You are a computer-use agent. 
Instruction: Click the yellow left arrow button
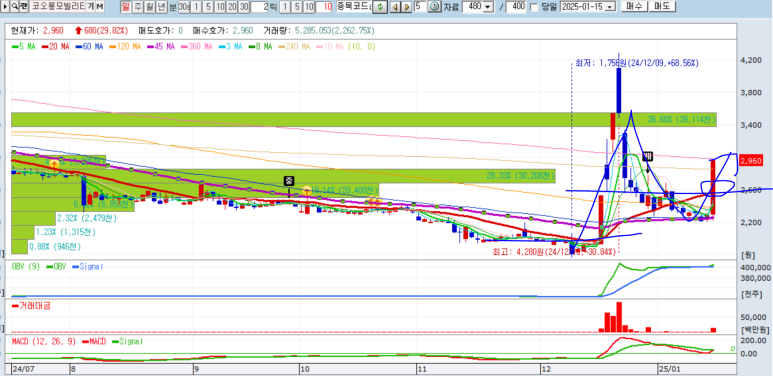pos(395,7)
